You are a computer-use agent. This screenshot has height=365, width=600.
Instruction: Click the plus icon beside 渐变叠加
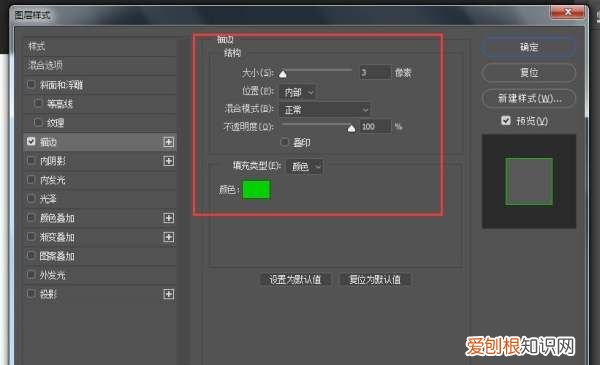(168, 237)
